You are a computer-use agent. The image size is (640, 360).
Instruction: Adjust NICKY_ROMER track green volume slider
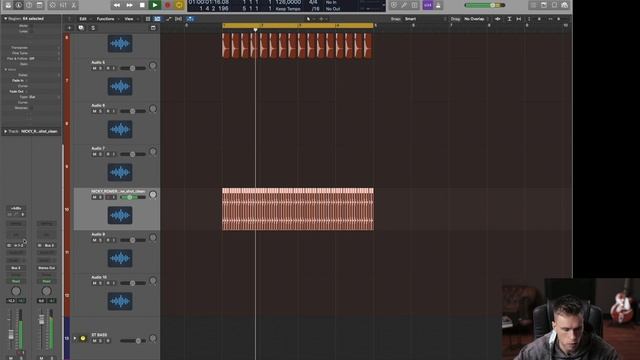[132, 197]
